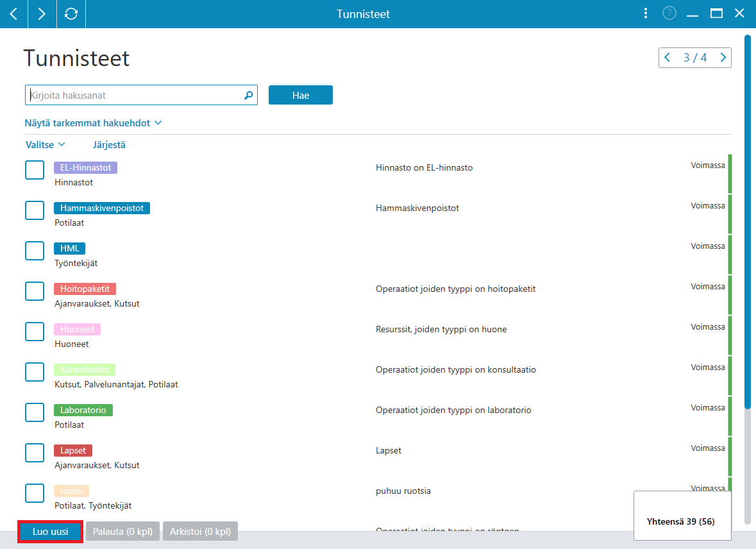
Task: Select the Laboratorio row checkbox
Action: click(35, 412)
